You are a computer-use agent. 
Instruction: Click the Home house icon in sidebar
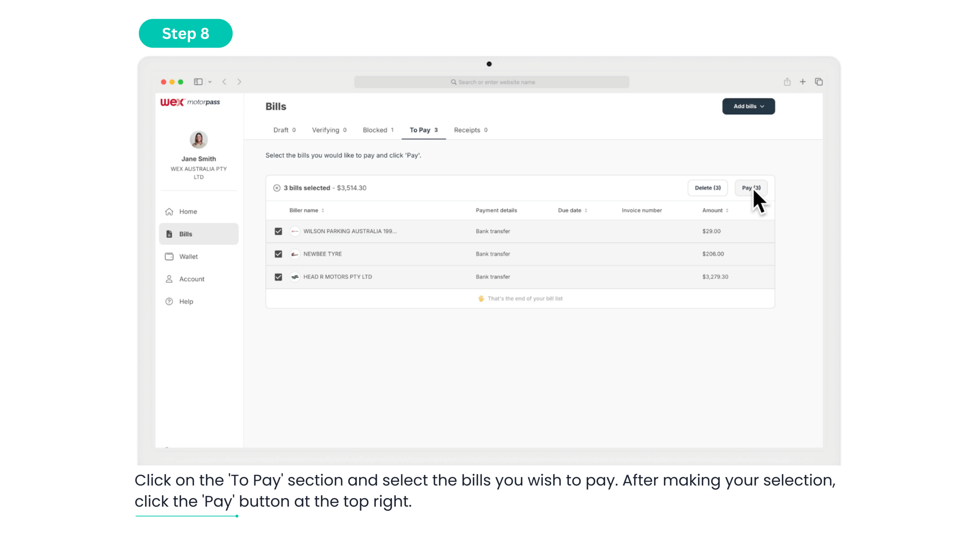tap(169, 211)
